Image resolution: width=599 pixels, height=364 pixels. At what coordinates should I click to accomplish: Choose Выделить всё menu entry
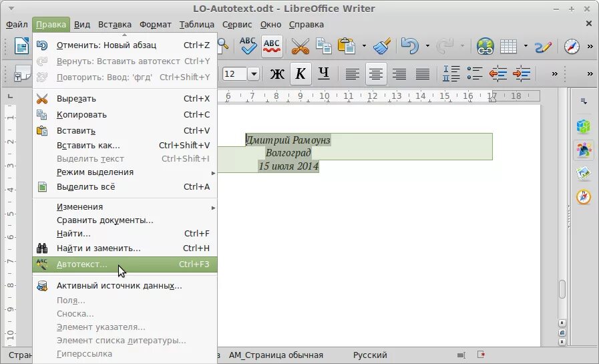coord(125,187)
